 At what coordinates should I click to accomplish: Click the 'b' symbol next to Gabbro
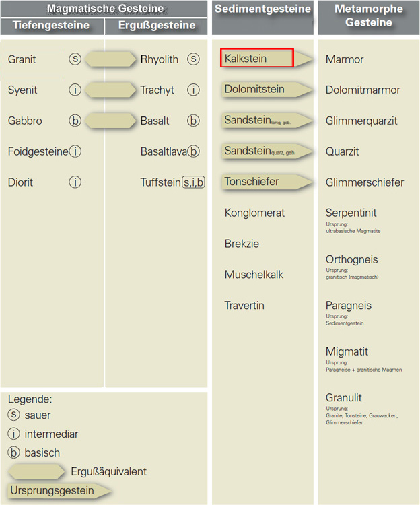click(75, 121)
